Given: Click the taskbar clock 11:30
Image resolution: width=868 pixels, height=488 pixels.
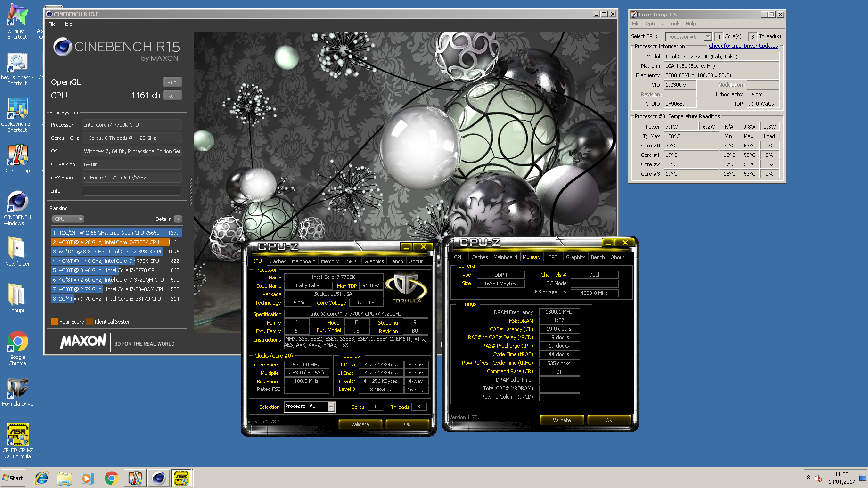Looking at the screenshot, I should click(842, 474).
